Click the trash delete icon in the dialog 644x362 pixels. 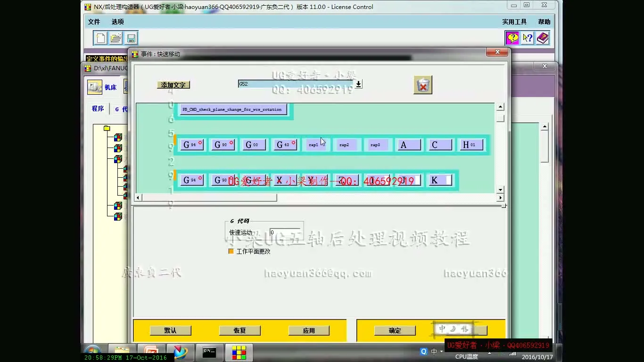pyautogui.click(x=422, y=85)
